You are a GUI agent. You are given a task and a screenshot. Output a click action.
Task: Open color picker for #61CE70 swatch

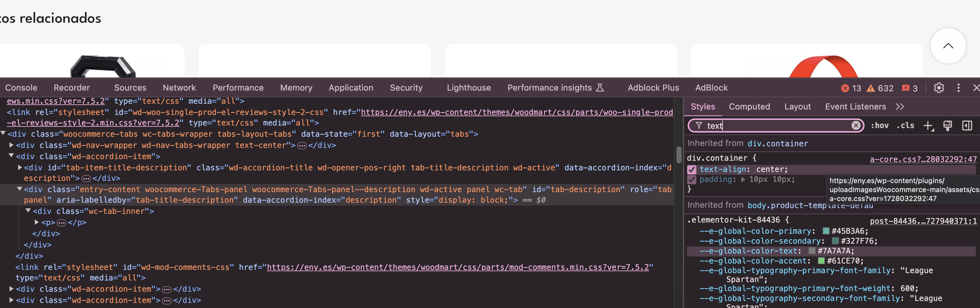pos(821,261)
